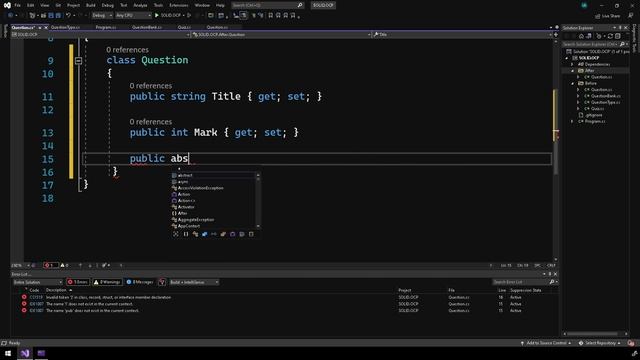The width and height of the screenshot is (640, 360).
Task: Select 'AppContext' in the IntelliSense list
Action: [213, 226]
